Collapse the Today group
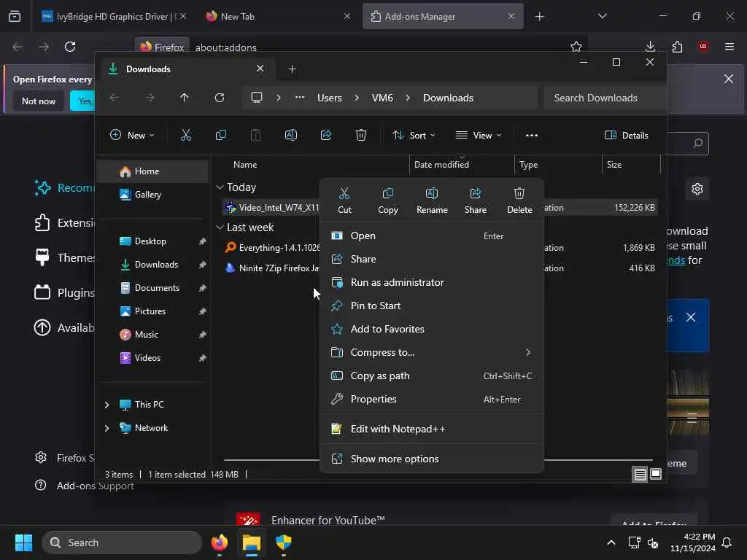 (220, 187)
